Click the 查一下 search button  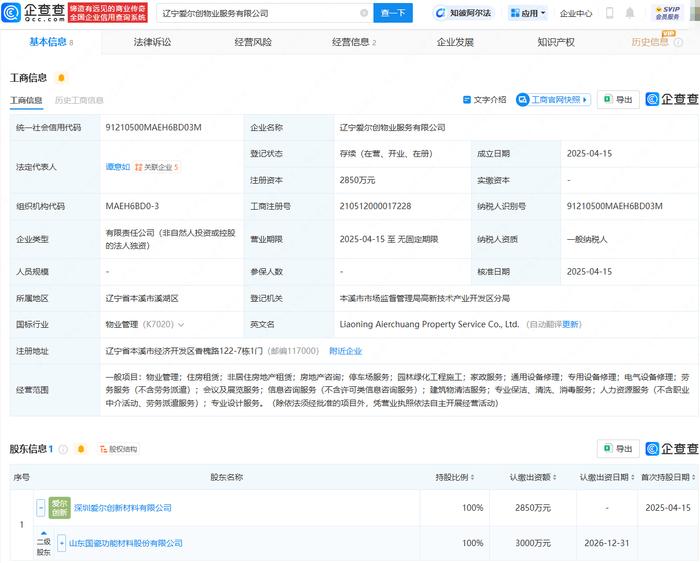pos(393,13)
